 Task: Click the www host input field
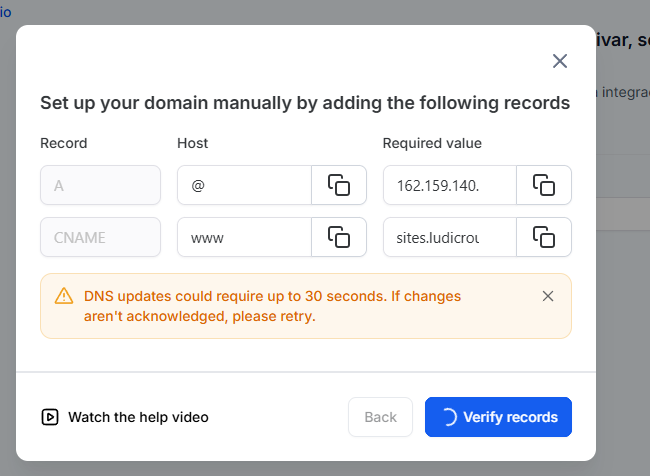coord(244,237)
